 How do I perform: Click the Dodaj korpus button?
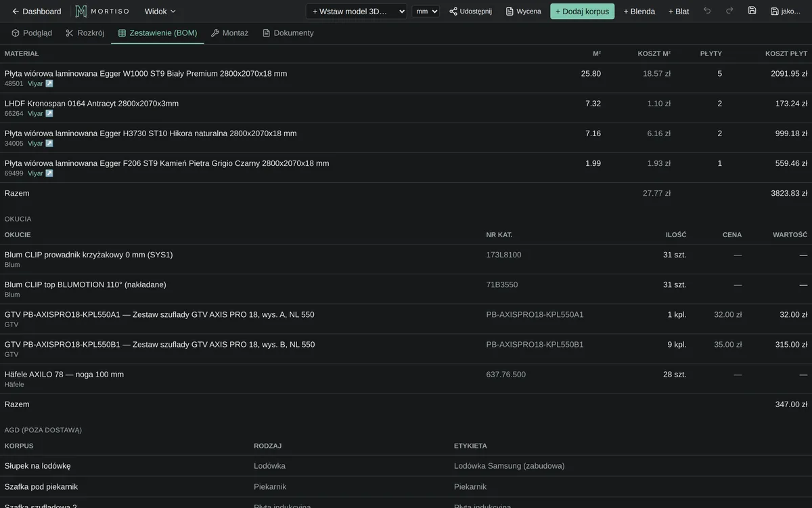(582, 12)
